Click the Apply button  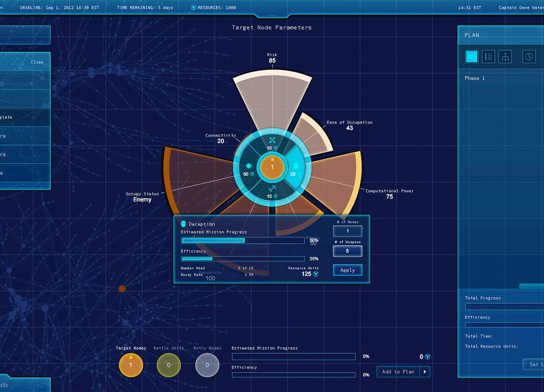[347, 270]
